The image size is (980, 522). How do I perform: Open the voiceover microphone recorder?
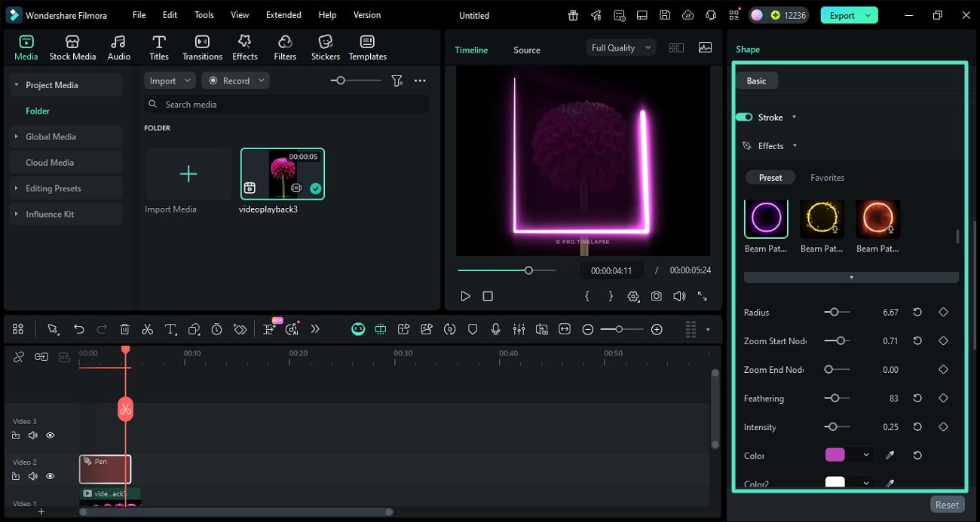click(495, 329)
